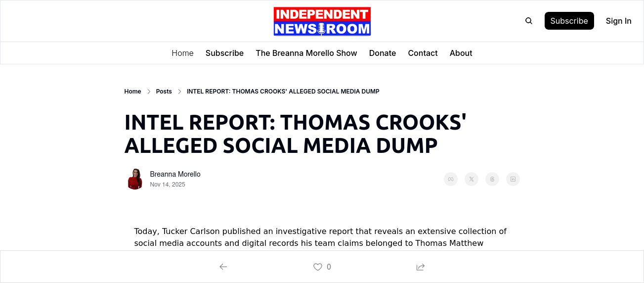
Task: Click the back arrow in the bottom bar
Action: coord(223,267)
